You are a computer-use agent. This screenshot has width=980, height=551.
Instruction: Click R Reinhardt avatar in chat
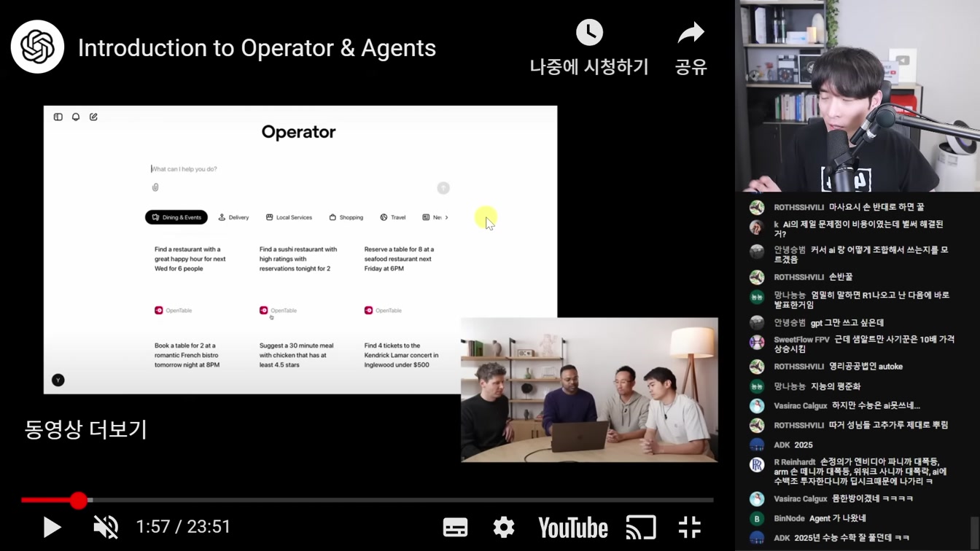coord(757,464)
